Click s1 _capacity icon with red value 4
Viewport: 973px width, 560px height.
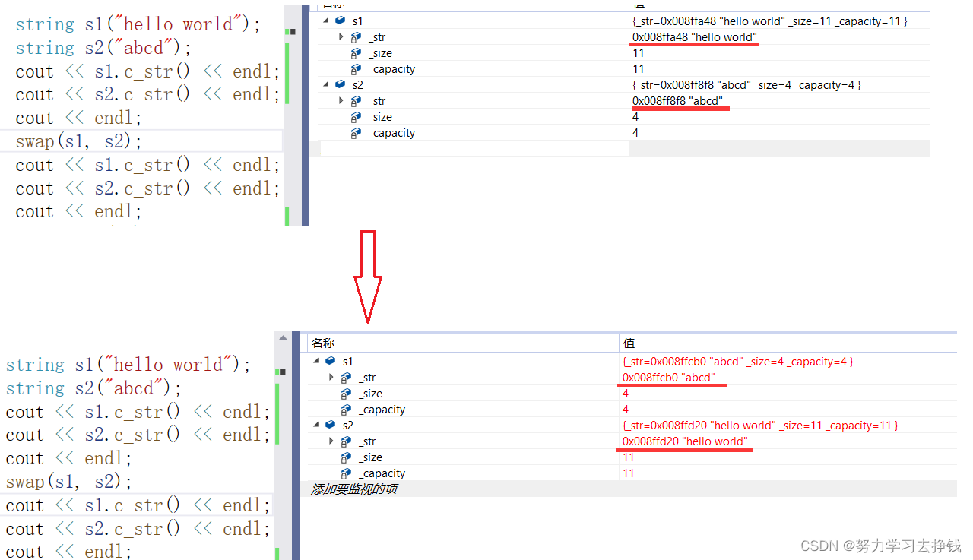click(346, 410)
